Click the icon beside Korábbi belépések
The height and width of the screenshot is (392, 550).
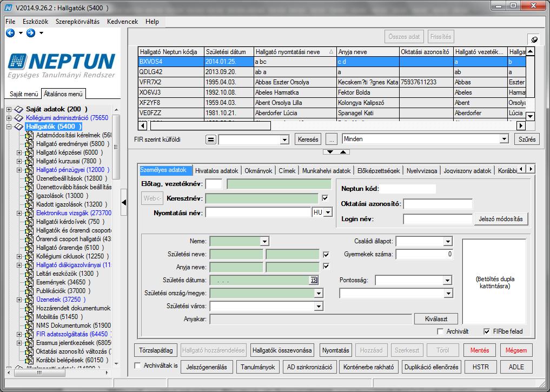29,360
